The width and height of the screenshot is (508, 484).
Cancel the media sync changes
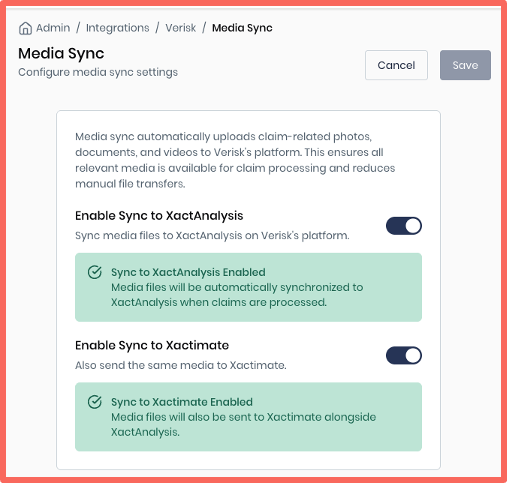[396, 65]
